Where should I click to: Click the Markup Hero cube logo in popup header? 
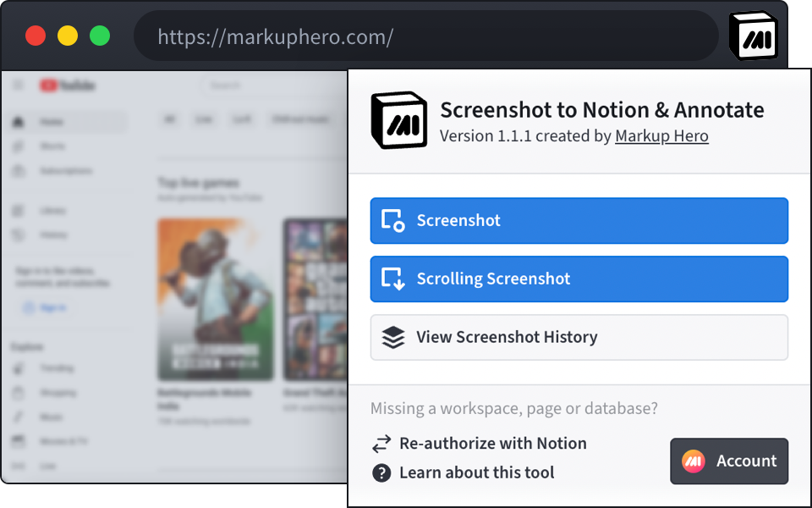click(x=399, y=119)
